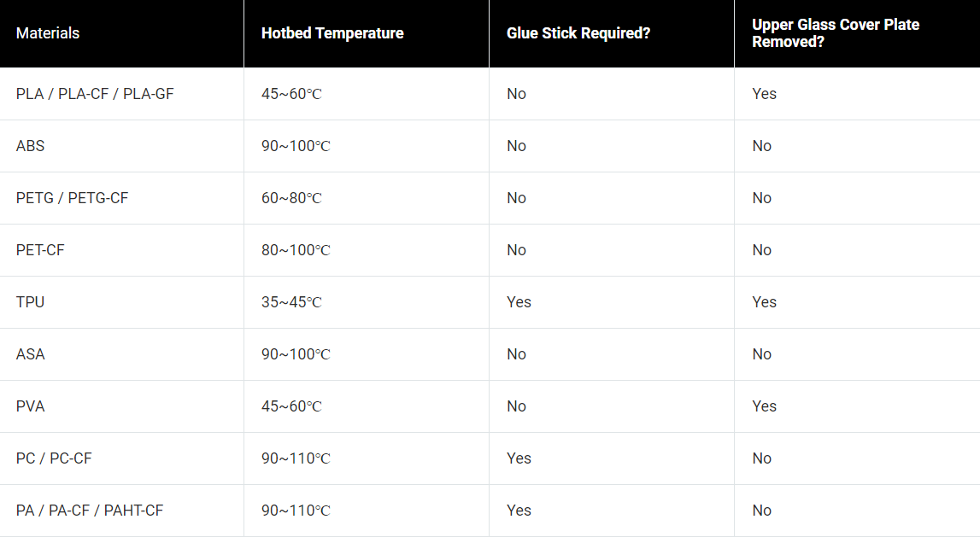Screen dimensions: 980x537
Task: Click TPU's glue stick Yes value
Action: pyautogui.click(x=519, y=302)
